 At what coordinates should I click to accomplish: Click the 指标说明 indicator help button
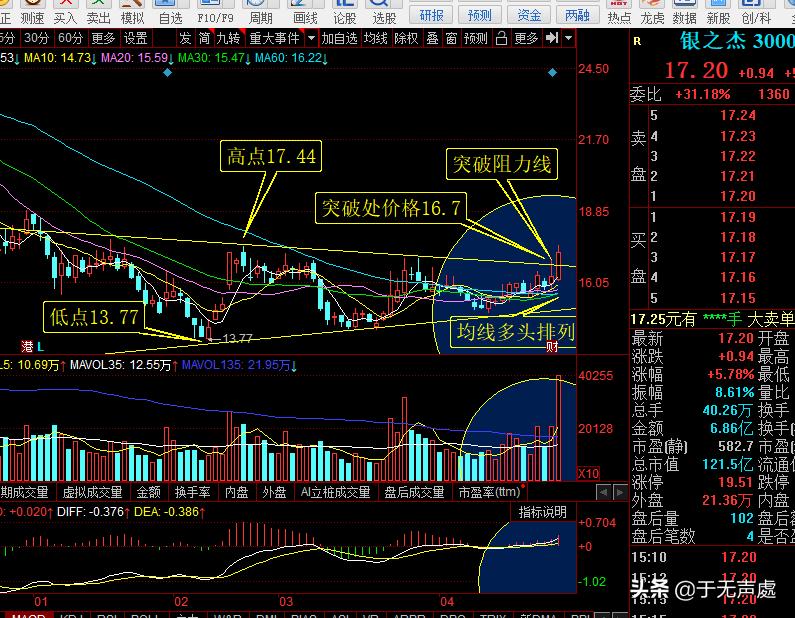(x=543, y=513)
